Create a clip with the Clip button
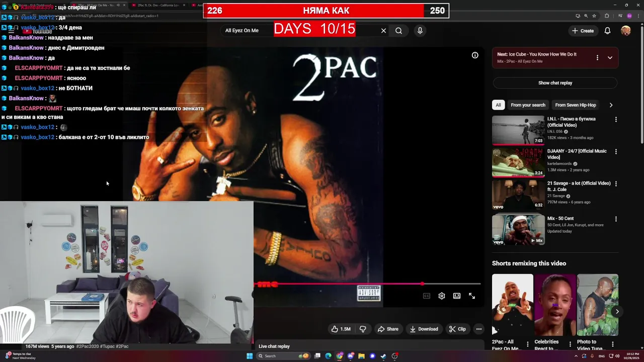 (x=457, y=329)
